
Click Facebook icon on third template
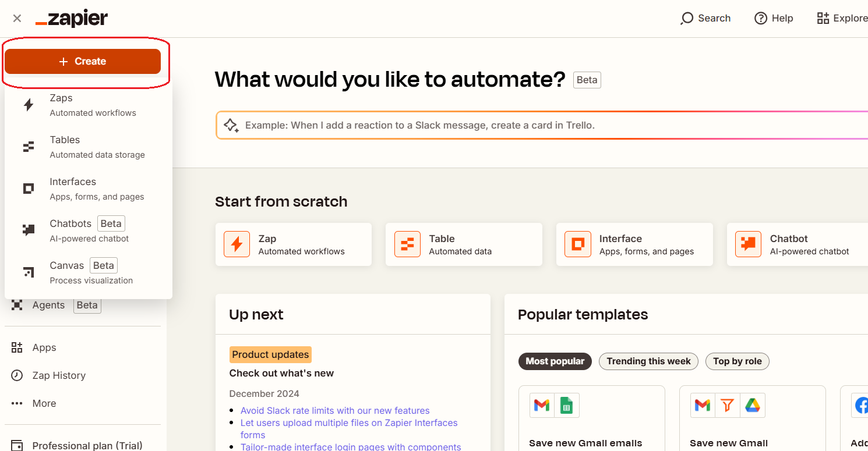point(860,405)
